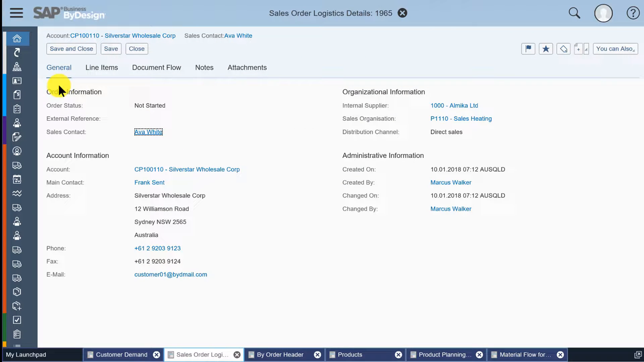Click the tag toolbar icon
The height and width of the screenshot is (362, 644).
(563, 49)
